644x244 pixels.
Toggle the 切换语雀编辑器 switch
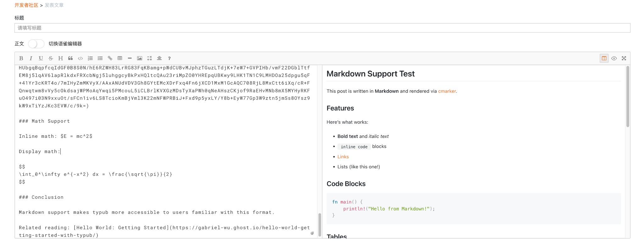click(x=36, y=44)
